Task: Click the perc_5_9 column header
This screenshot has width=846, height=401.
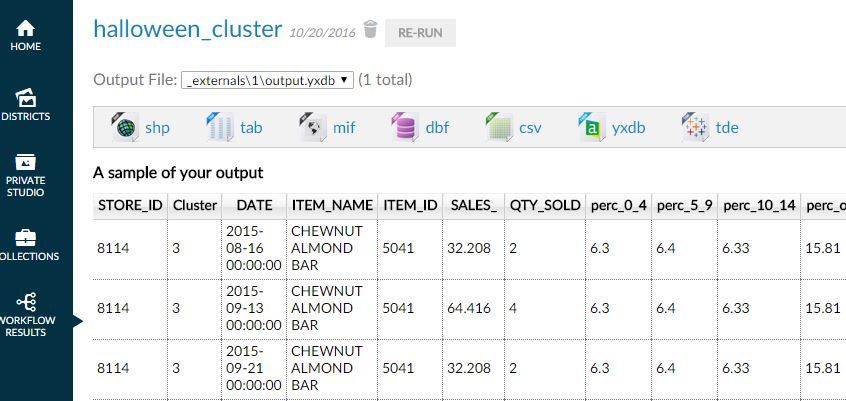Action: [685, 206]
